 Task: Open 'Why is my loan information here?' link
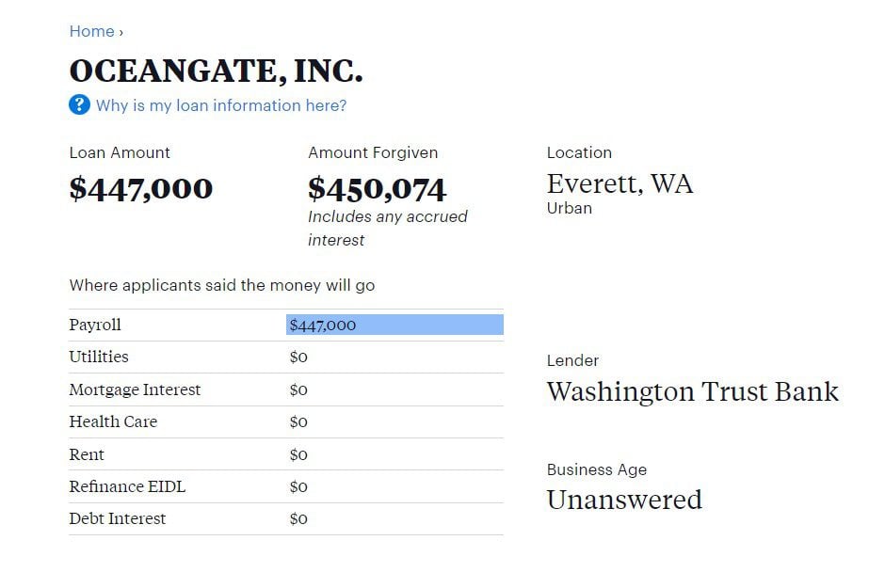[221, 105]
